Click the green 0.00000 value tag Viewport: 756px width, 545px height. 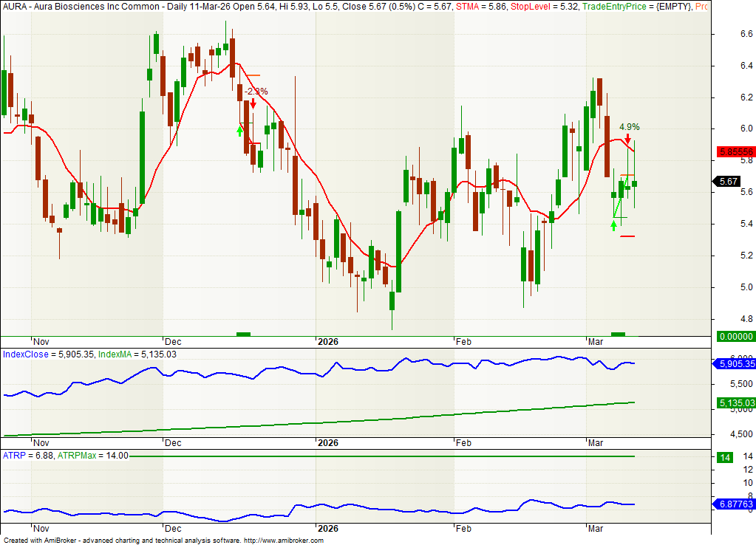point(735,336)
